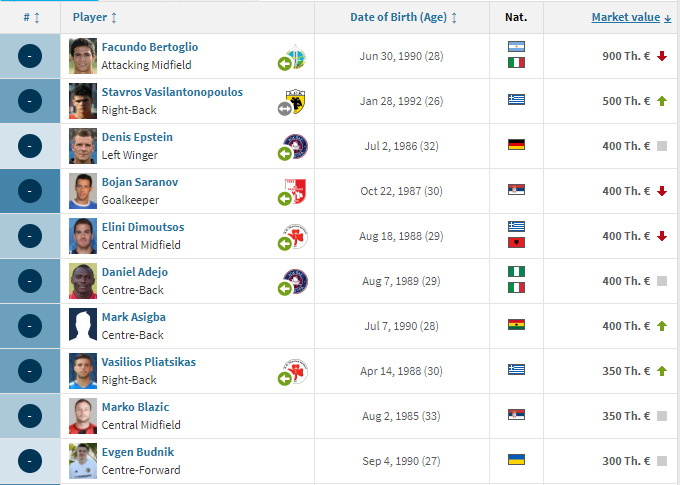680x485 pixels.
Task: Click the dark number badge in Mark Asigba's row
Action: pyautogui.click(x=30, y=326)
